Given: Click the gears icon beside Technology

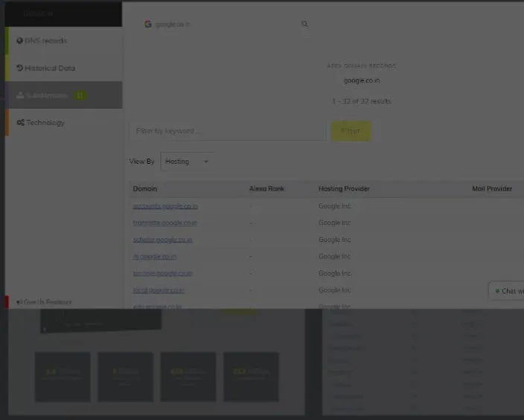Looking at the screenshot, I should tap(20, 122).
